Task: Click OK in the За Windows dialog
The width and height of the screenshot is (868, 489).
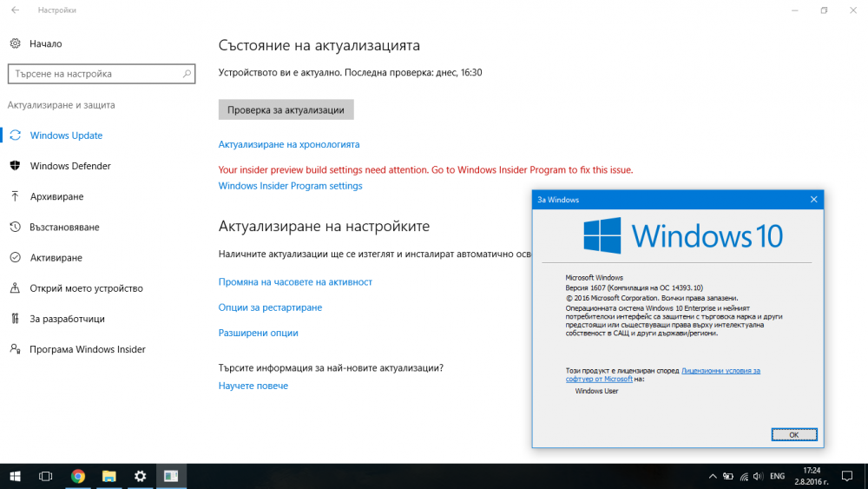Action: point(794,435)
